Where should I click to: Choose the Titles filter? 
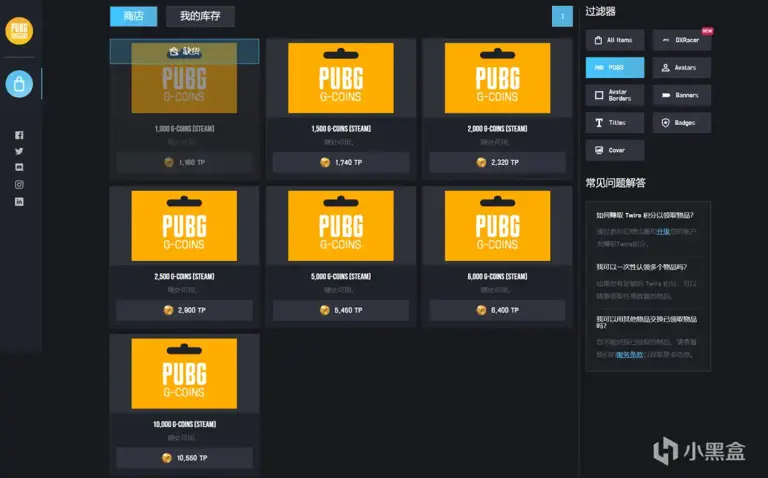[614, 123]
